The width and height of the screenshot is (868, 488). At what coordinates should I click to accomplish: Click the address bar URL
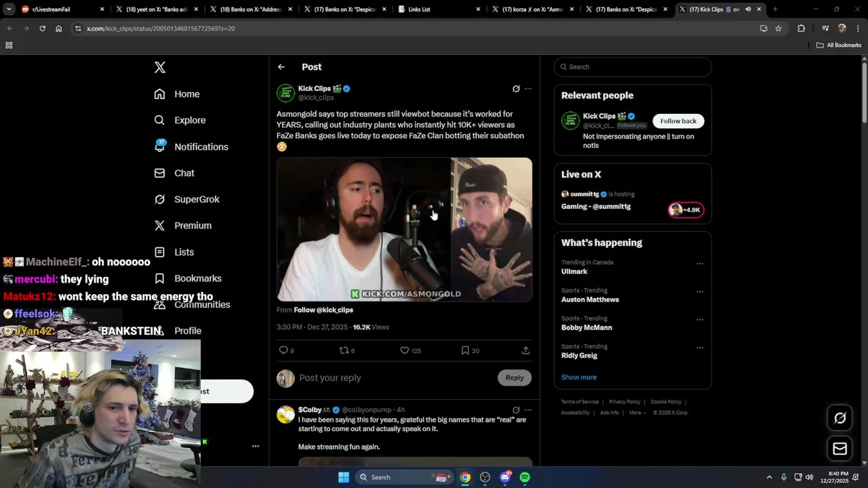[x=161, y=28]
